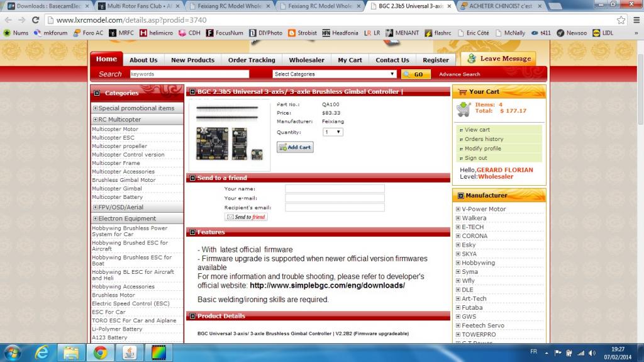Viewport: 644px width, 362px height.
Task: Open the MENANT bookmark
Action: [x=402, y=33]
